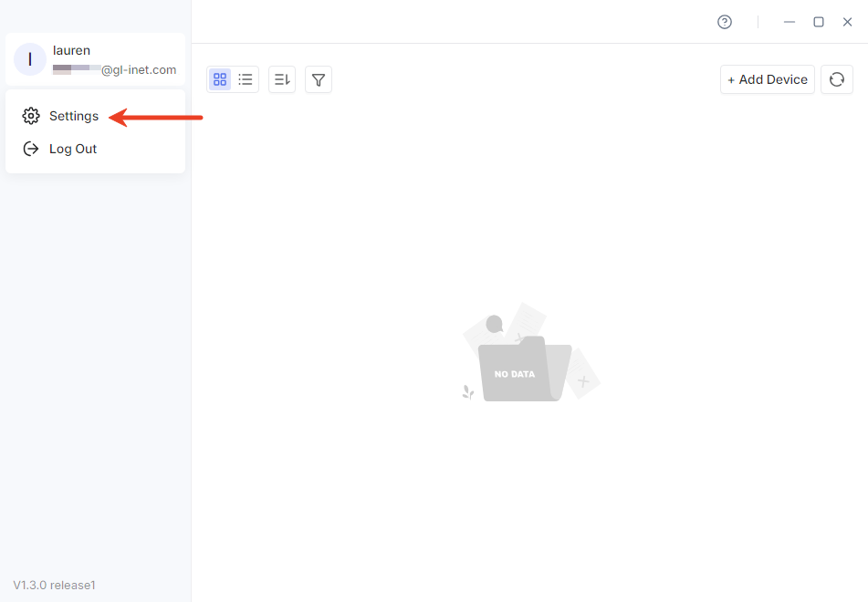Screen dimensions: 868x602
Task: Refresh the device list
Action: tap(837, 79)
